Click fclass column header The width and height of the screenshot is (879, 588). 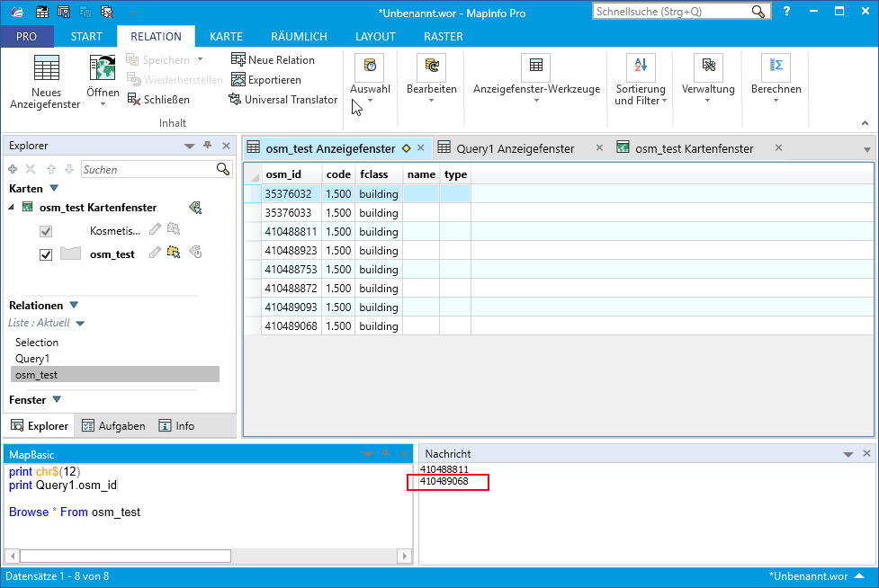point(379,174)
